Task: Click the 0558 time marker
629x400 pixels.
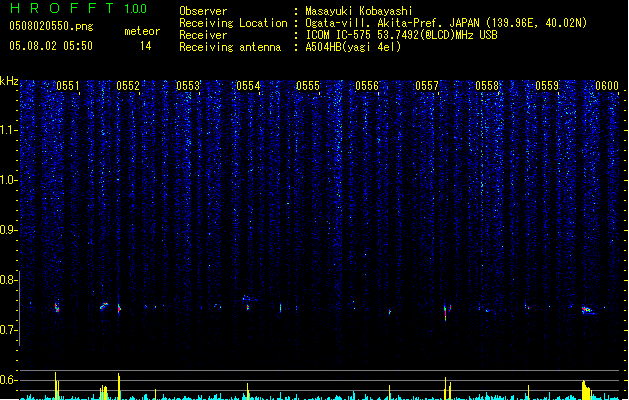Action: pyautogui.click(x=487, y=86)
